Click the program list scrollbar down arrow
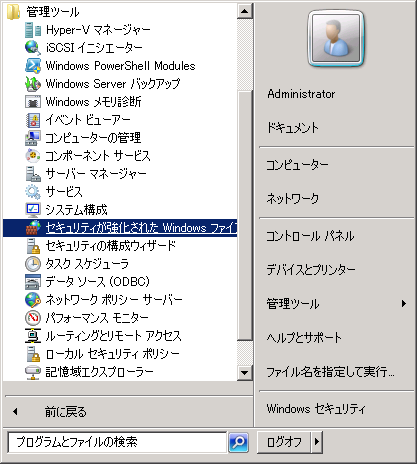 pyautogui.click(x=245, y=372)
